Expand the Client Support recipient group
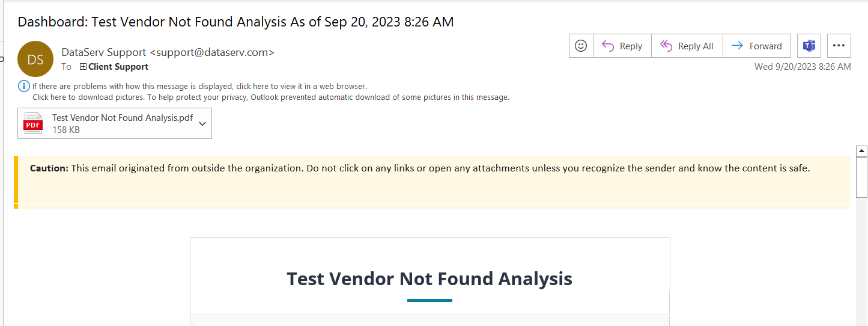 (x=83, y=67)
